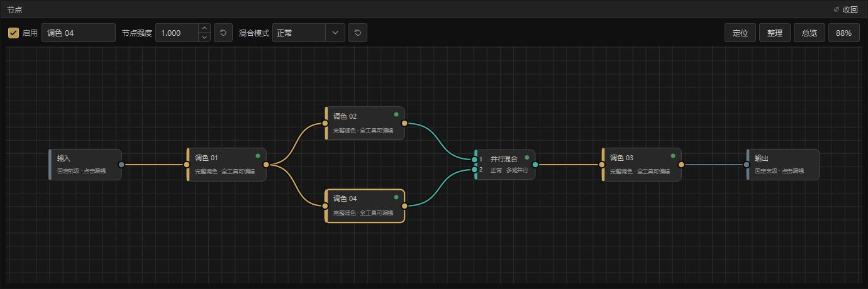This screenshot has width=868, height=289.
Task: Edit the node name field 调色 04
Action: coord(79,33)
